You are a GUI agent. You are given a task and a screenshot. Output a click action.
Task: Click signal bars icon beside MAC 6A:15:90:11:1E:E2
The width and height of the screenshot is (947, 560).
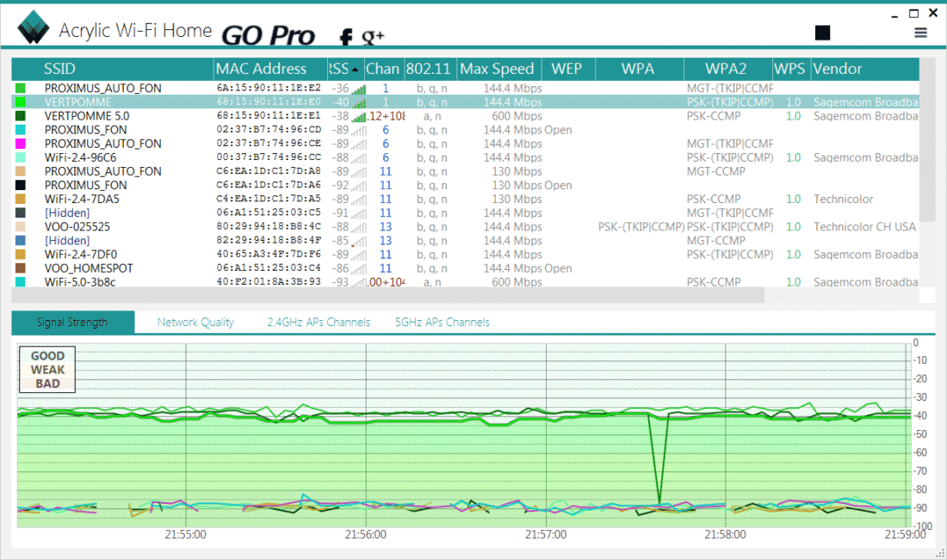pyautogui.click(x=359, y=89)
